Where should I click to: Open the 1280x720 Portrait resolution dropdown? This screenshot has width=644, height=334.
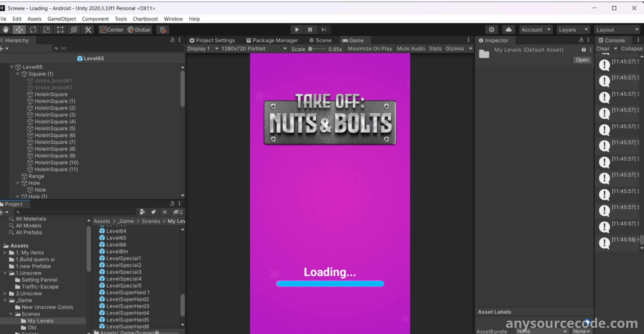pyautogui.click(x=254, y=48)
